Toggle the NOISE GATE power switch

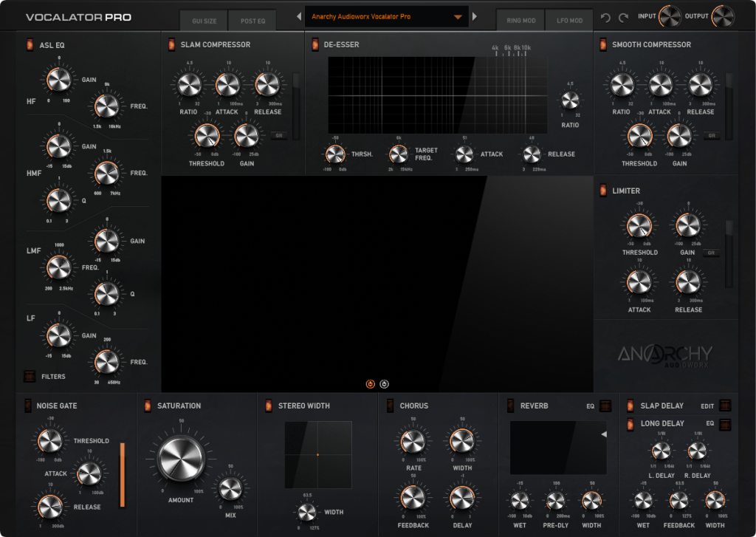(27, 406)
